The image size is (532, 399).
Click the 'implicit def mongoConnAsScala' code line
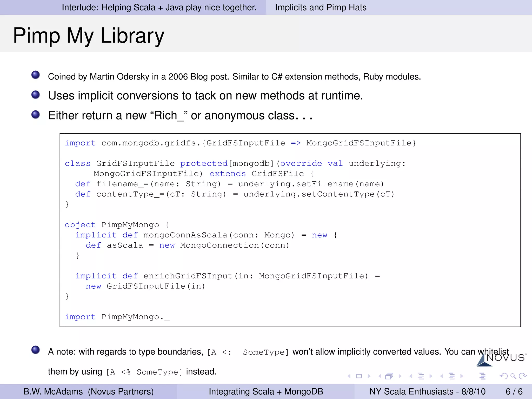206,235
